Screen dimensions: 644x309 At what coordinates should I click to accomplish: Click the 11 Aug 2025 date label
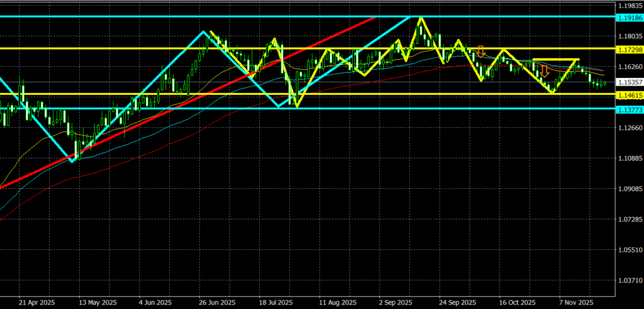(336, 302)
